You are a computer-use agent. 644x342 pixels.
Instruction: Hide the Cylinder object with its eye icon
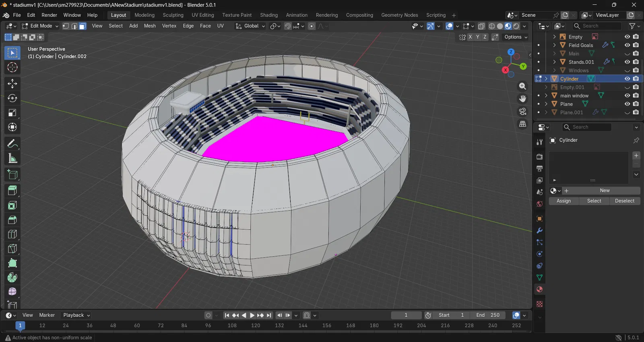click(x=627, y=79)
